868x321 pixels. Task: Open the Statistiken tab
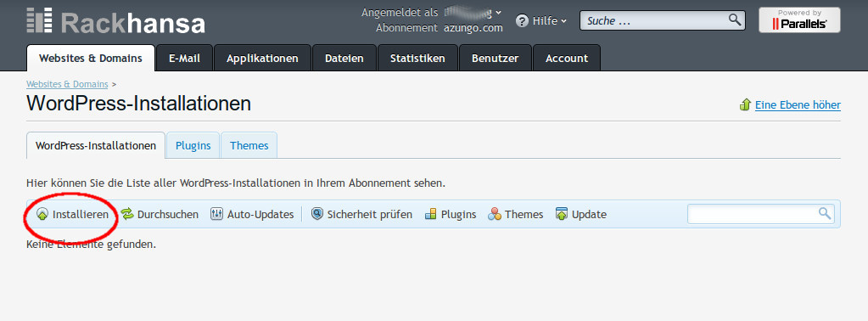click(x=417, y=58)
